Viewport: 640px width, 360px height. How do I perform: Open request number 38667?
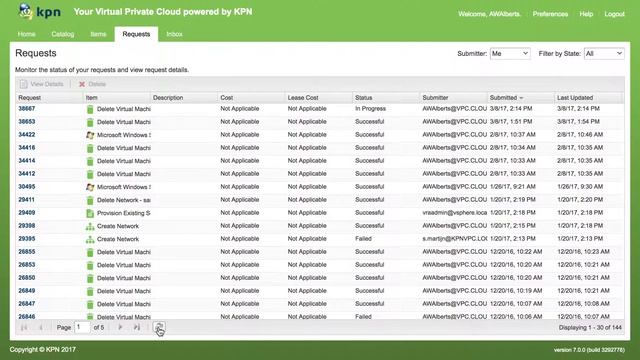coord(27,109)
